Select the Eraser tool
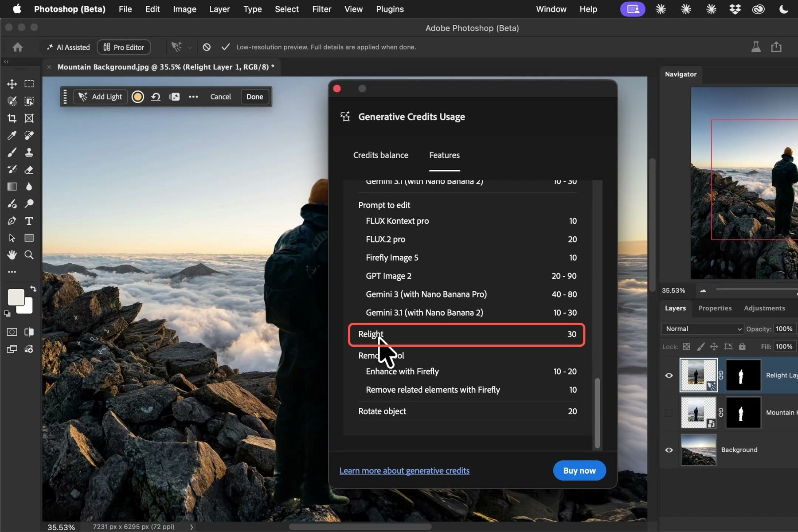Image resolution: width=798 pixels, height=532 pixels. 29,169
